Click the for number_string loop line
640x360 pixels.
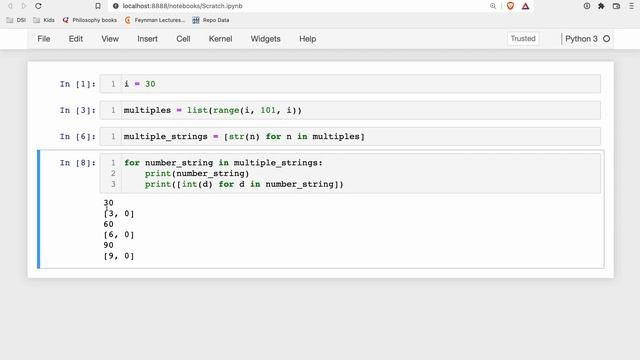[x=223, y=163]
